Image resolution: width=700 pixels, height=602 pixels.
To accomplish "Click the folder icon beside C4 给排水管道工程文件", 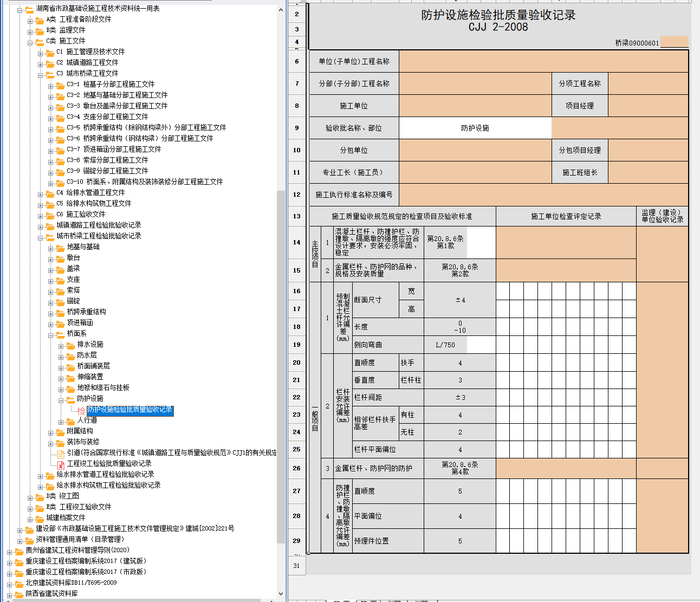I will click(x=50, y=193).
